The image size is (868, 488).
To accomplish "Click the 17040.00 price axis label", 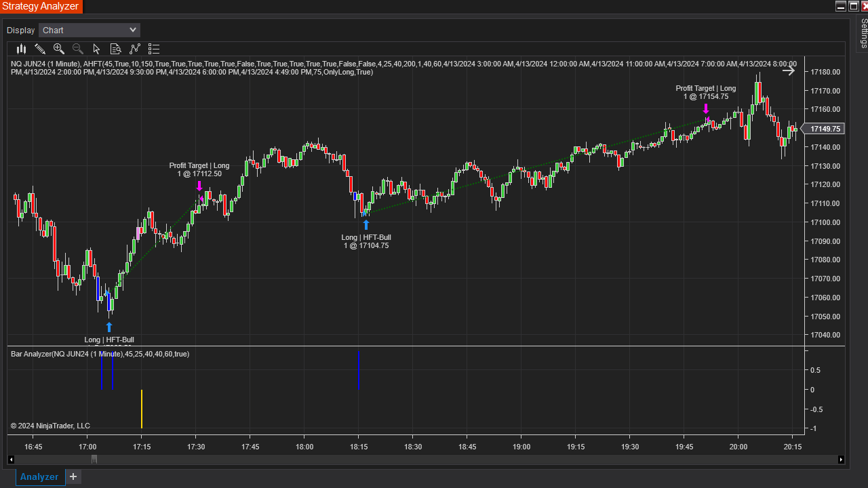I will pyautogui.click(x=825, y=335).
